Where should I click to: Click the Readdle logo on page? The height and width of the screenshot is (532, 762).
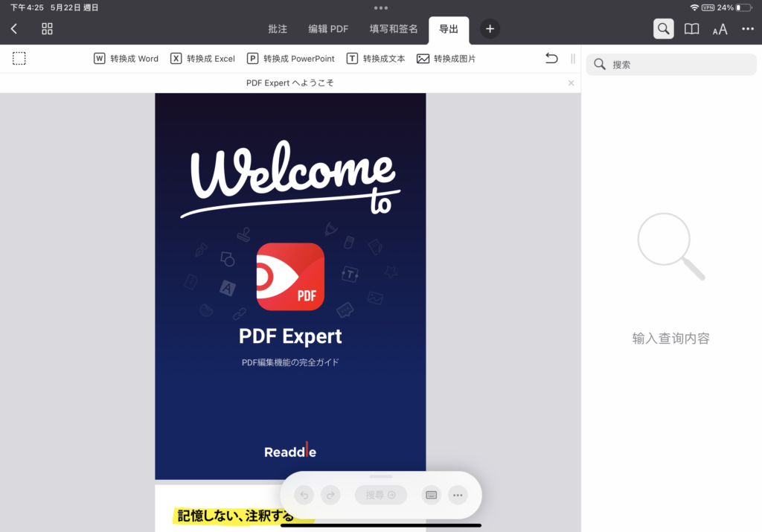(290, 452)
